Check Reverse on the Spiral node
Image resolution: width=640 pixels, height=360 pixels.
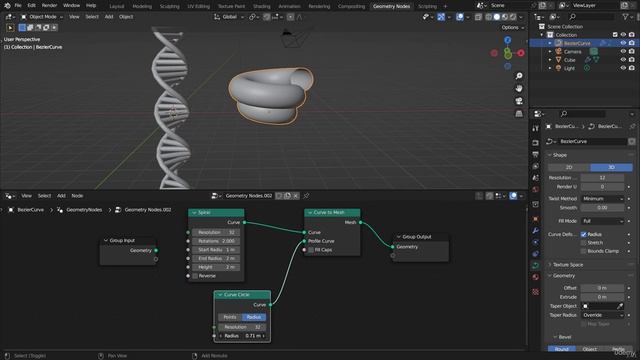(x=195, y=276)
